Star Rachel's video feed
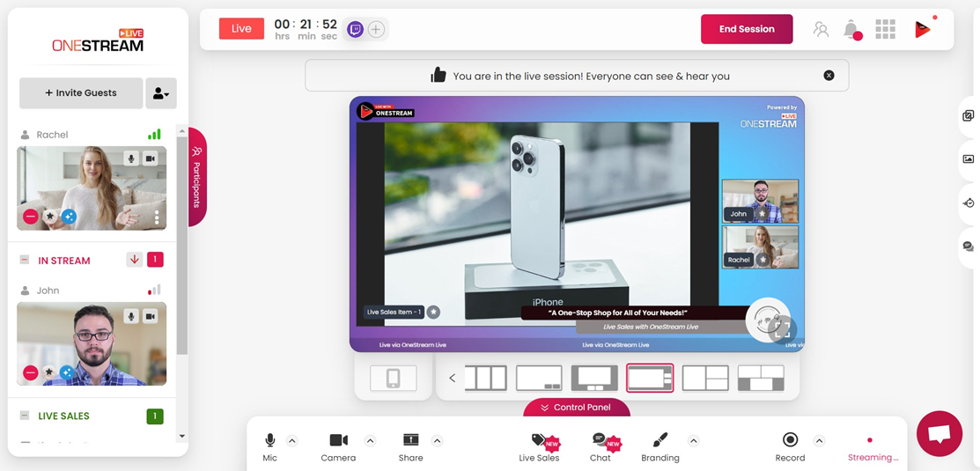The image size is (980, 471). [49, 217]
